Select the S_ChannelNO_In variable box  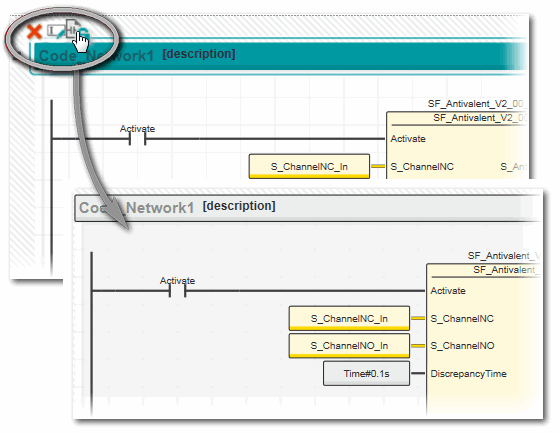click(349, 345)
